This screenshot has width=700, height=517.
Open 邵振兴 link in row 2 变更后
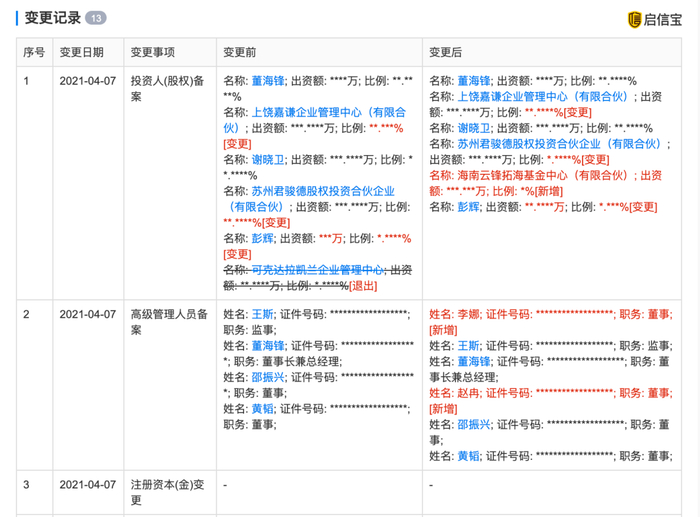pyautogui.click(x=474, y=425)
